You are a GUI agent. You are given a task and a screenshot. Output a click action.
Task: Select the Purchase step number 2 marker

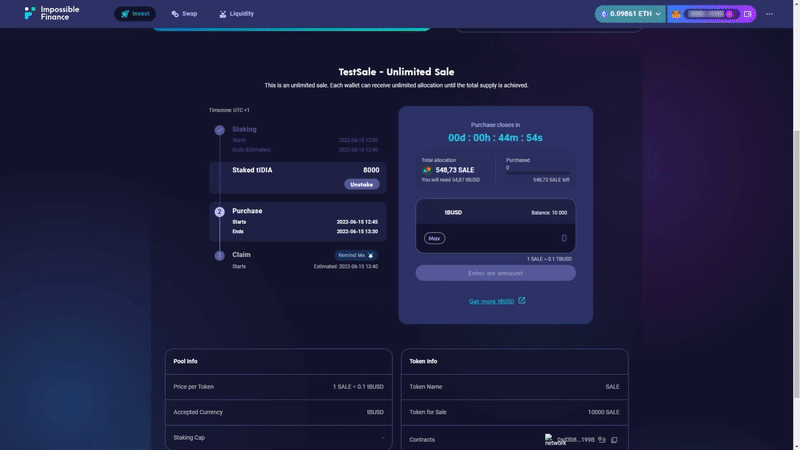pyautogui.click(x=219, y=211)
